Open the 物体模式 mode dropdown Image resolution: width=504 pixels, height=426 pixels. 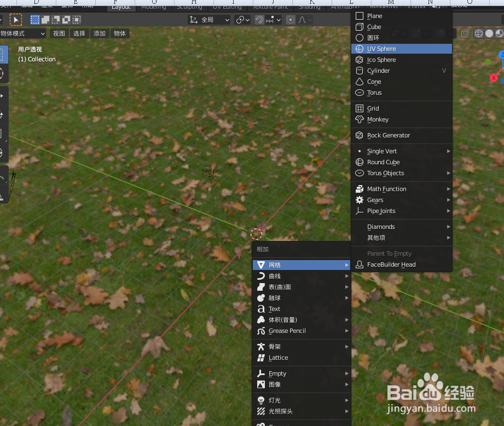pyautogui.click(x=23, y=33)
